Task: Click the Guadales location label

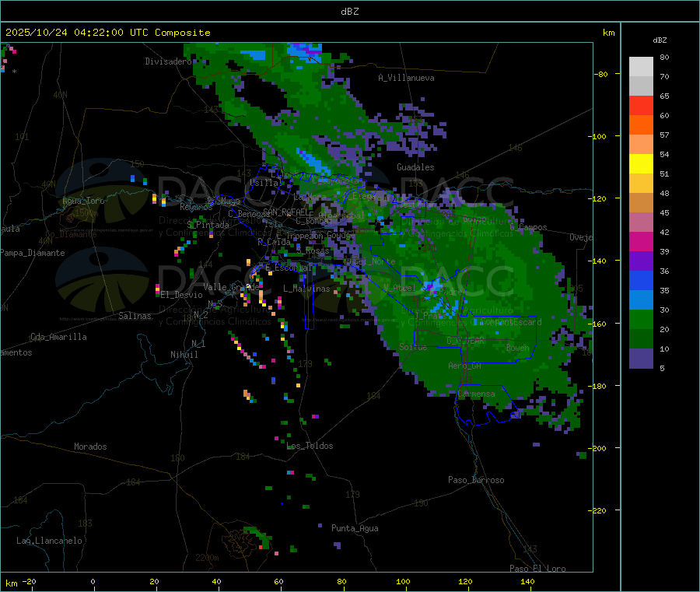Action: 415,167
